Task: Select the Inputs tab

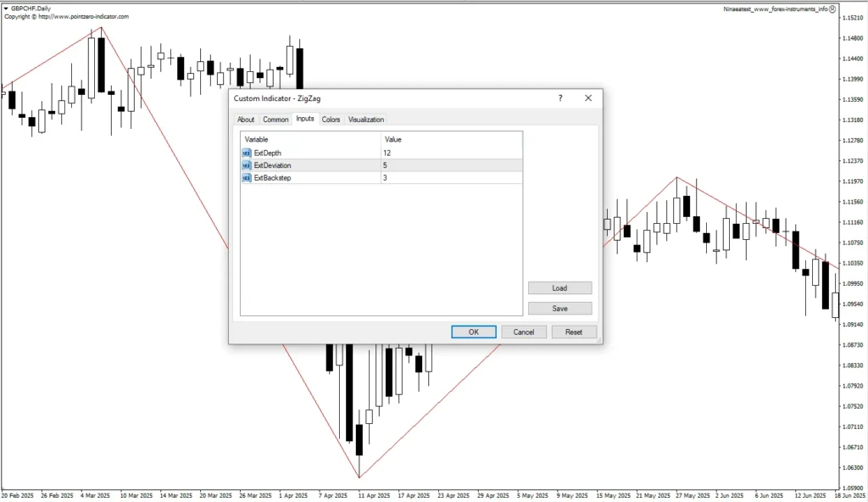Action: coord(305,119)
